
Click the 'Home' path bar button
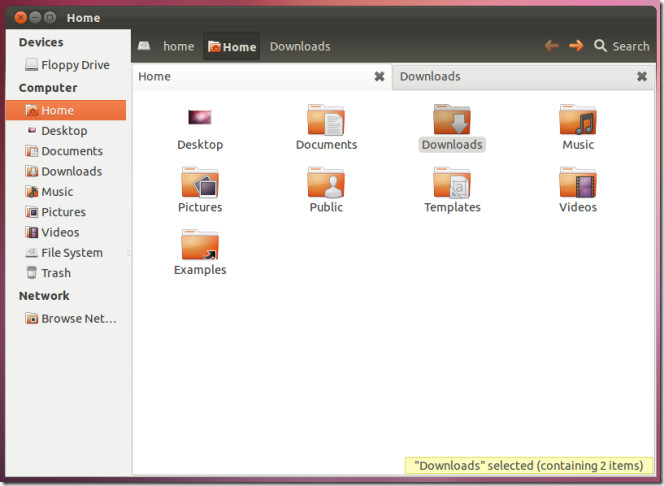click(232, 46)
